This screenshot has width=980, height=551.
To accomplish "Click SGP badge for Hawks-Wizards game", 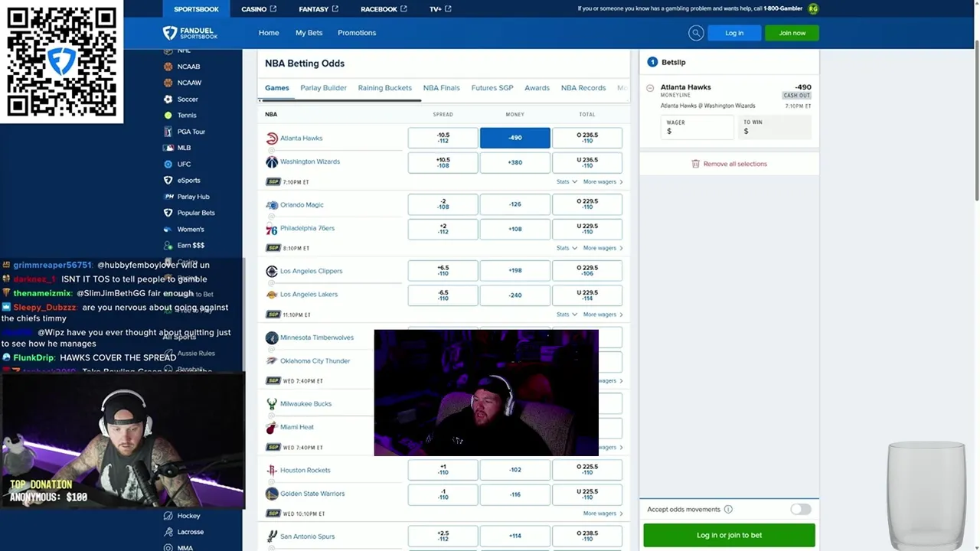I will click(273, 182).
